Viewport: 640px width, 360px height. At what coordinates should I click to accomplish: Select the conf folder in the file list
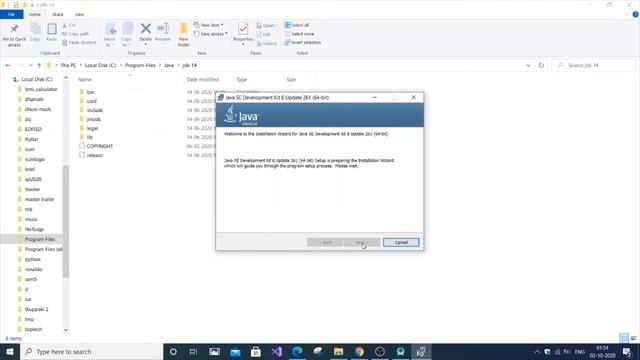(91, 101)
